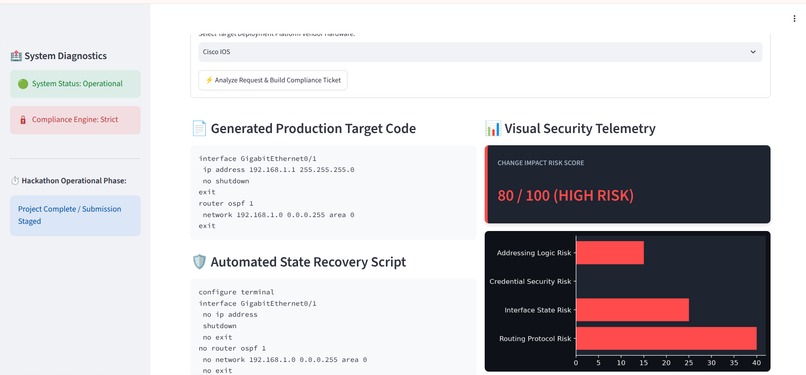Click the Credential Security Risk chart label
Image resolution: width=806 pixels, height=375 pixels.
pos(530,282)
